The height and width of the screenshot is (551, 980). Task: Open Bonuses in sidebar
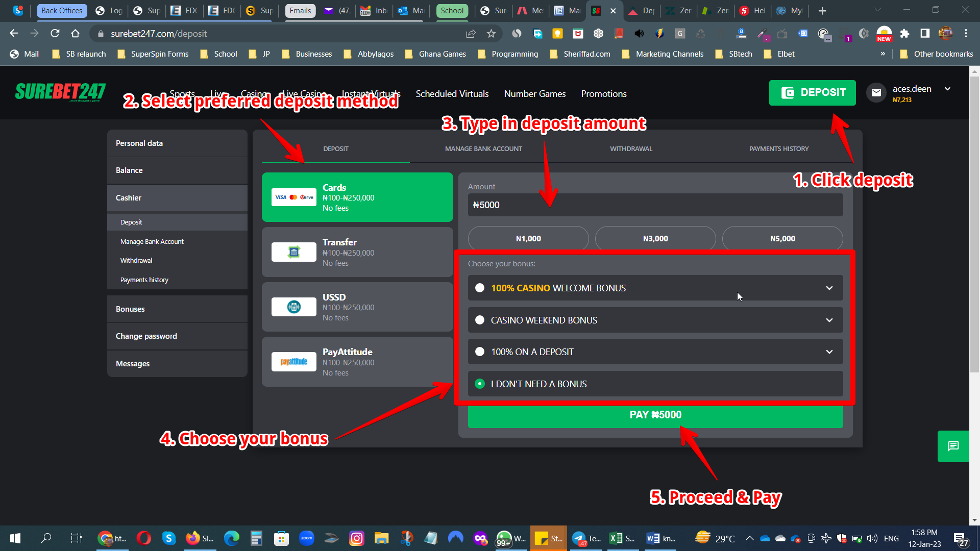177,309
